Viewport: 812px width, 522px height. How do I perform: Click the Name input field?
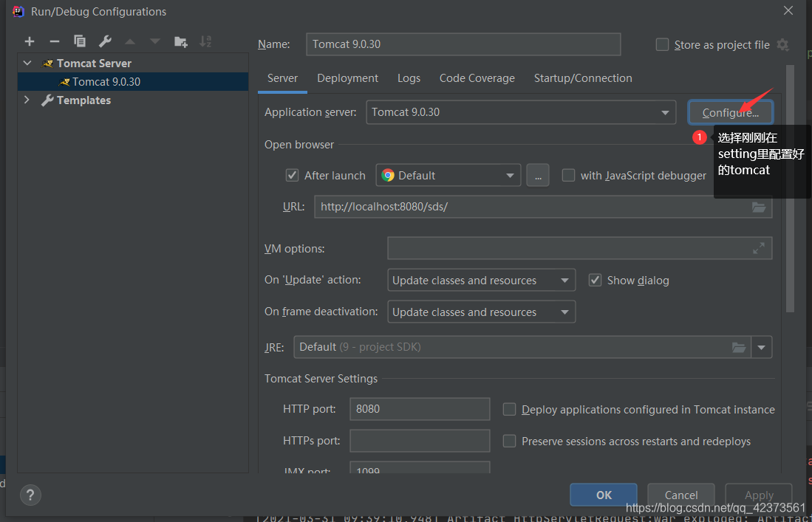[x=463, y=44]
